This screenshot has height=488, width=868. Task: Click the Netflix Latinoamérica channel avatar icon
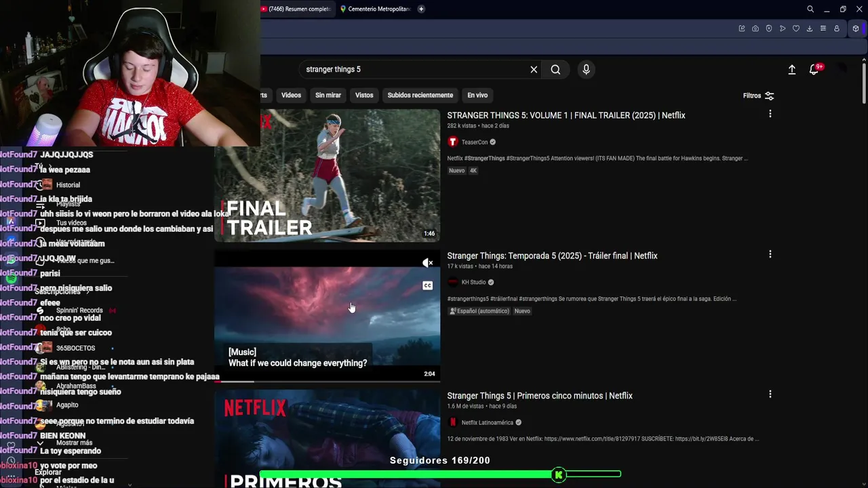(x=452, y=422)
